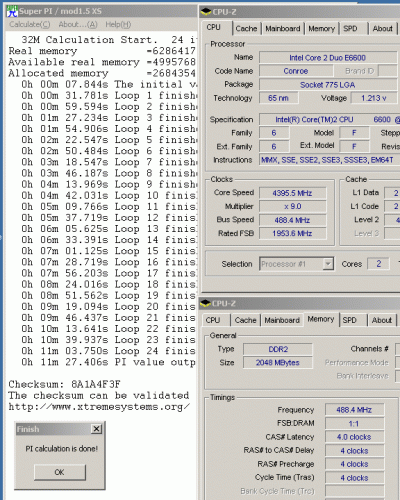Click the Ext. Model value F field
The height and width of the screenshot is (500, 400).
pyautogui.click(x=354, y=146)
